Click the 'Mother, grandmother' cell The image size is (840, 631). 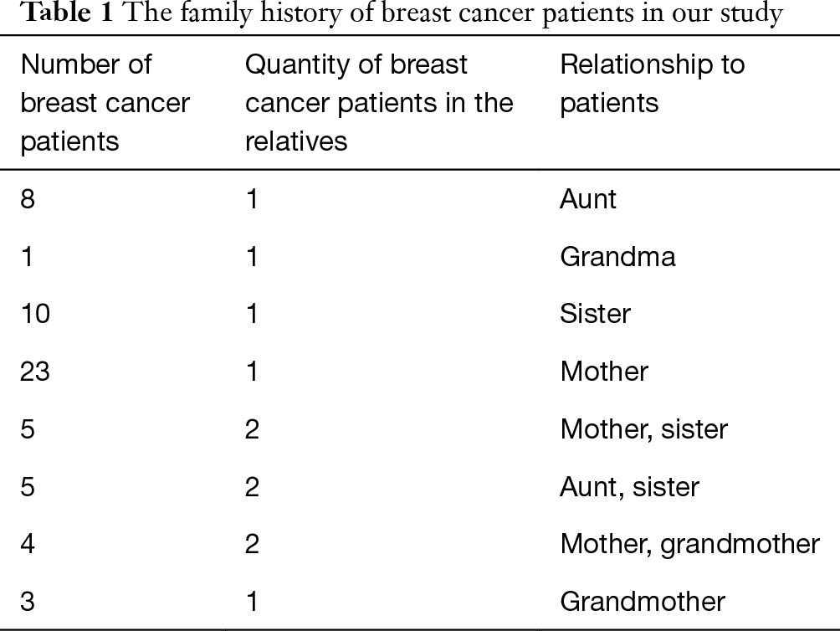pos(690,544)
